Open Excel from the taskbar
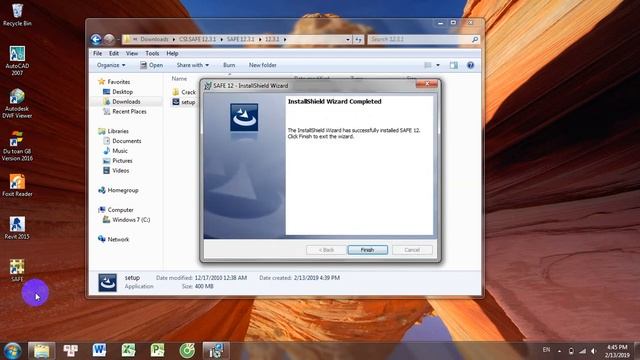This screenshot has height=360, width=640. click(x=128, y=350)
